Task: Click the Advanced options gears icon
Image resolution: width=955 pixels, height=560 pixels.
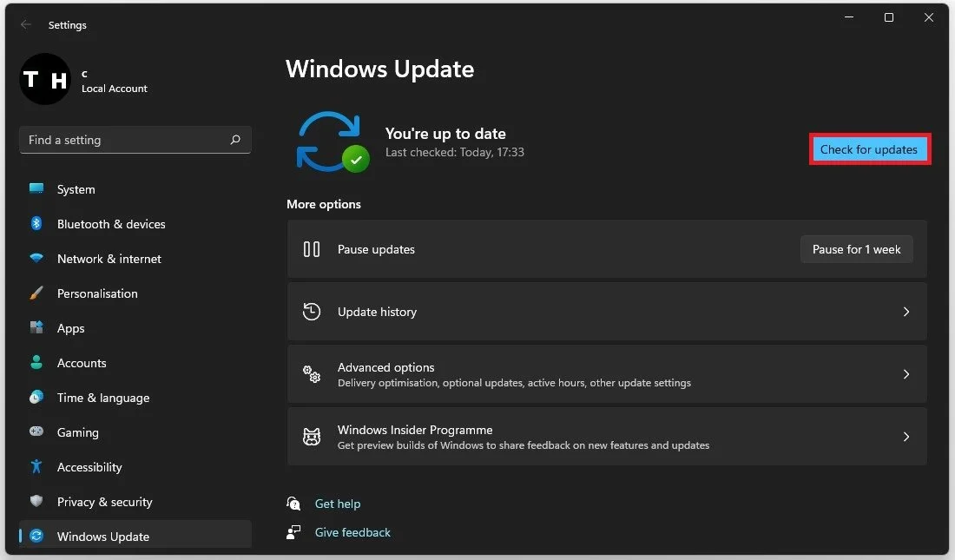Action: click(x=311, y=374)
